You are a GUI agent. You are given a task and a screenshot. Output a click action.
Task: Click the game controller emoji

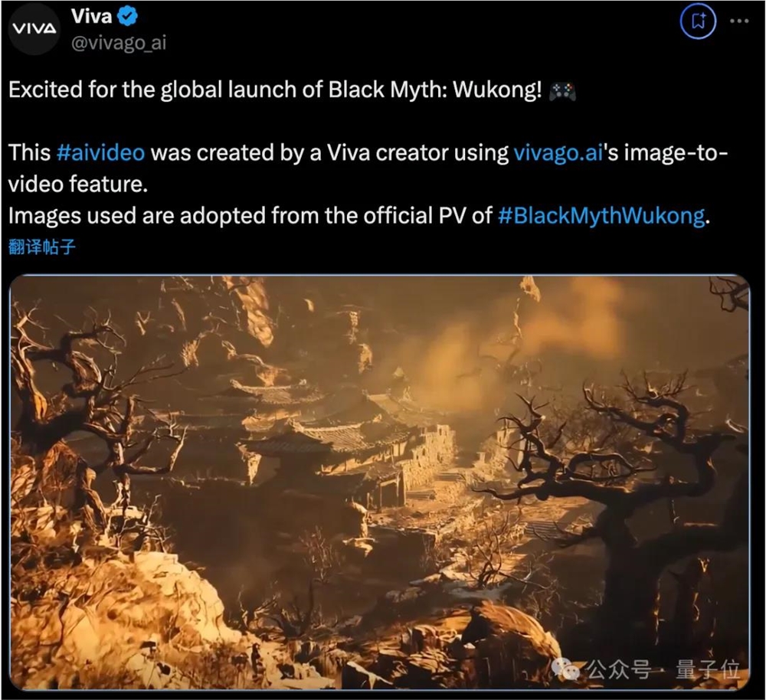pos(562,91)
